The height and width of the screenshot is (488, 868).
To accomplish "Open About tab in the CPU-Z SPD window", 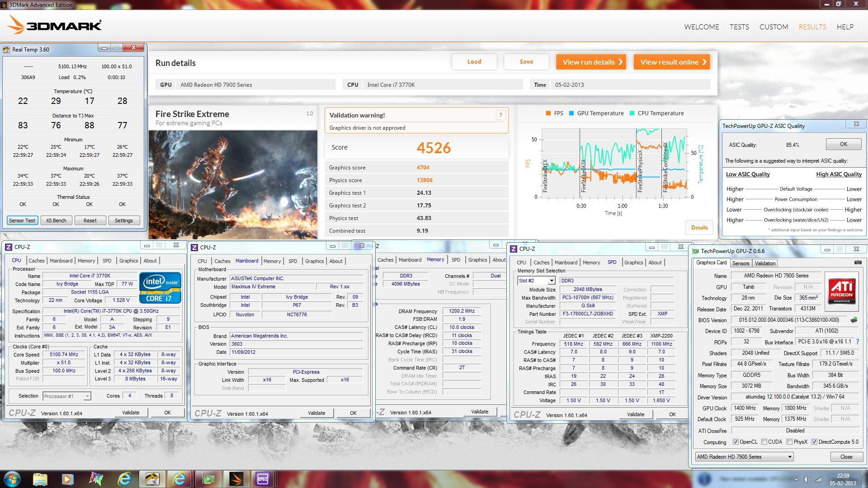I will point(655,263).
